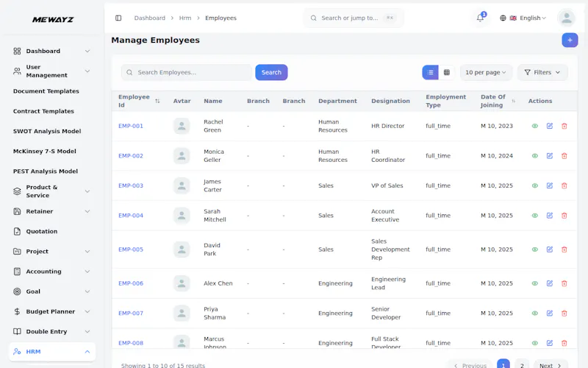Open the notifications bell
The image size is (588, 368).
coord(480,18)
